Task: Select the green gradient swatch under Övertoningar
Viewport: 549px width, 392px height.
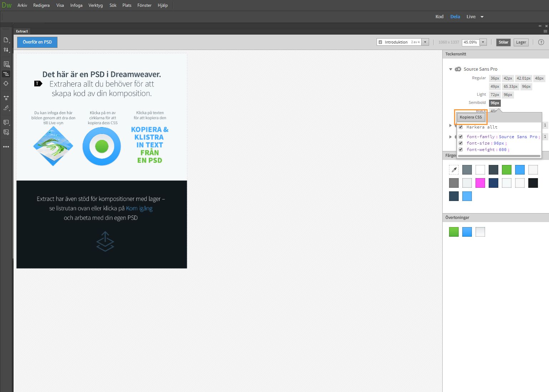Action: coord(454,232)
